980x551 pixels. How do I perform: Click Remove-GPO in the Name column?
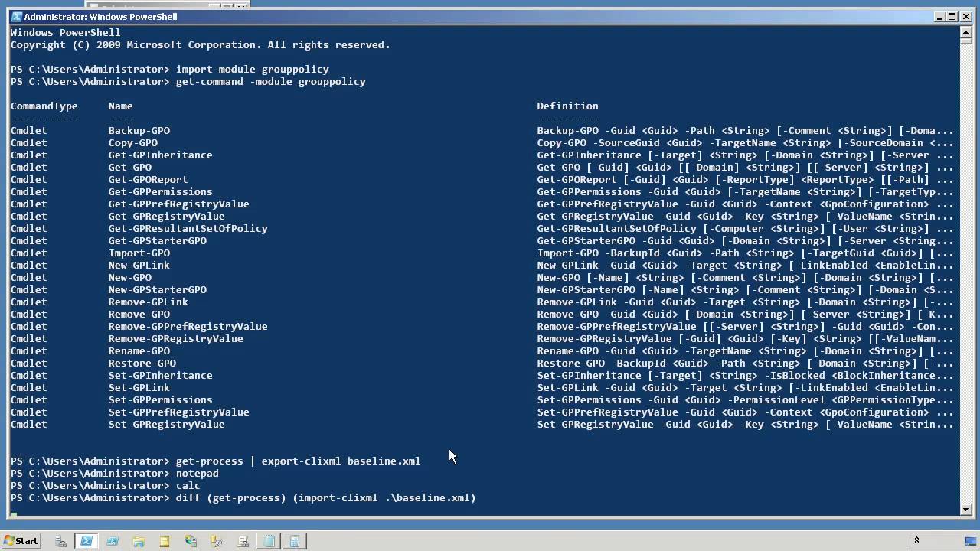[139, 314]
